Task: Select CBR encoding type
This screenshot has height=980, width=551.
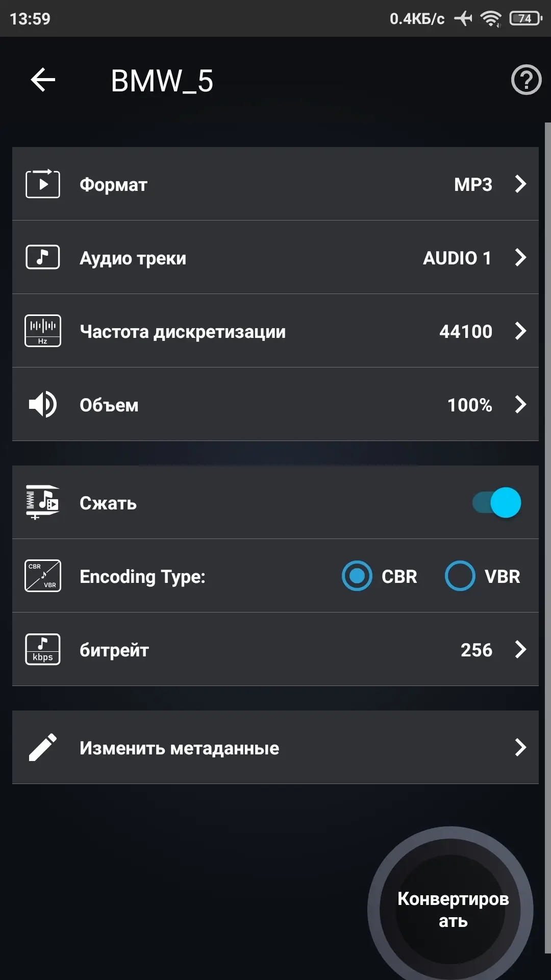Action: (x=357, y=576)
